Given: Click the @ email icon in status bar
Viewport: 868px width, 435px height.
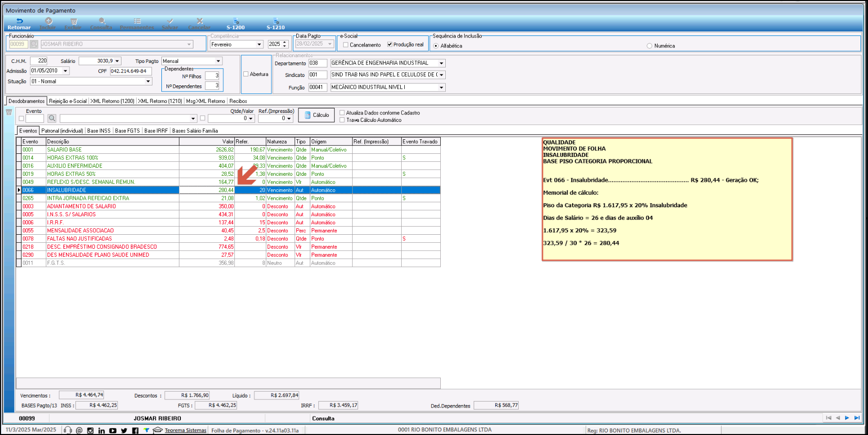Looking at the screenshot, I should (x=79, y=431).
